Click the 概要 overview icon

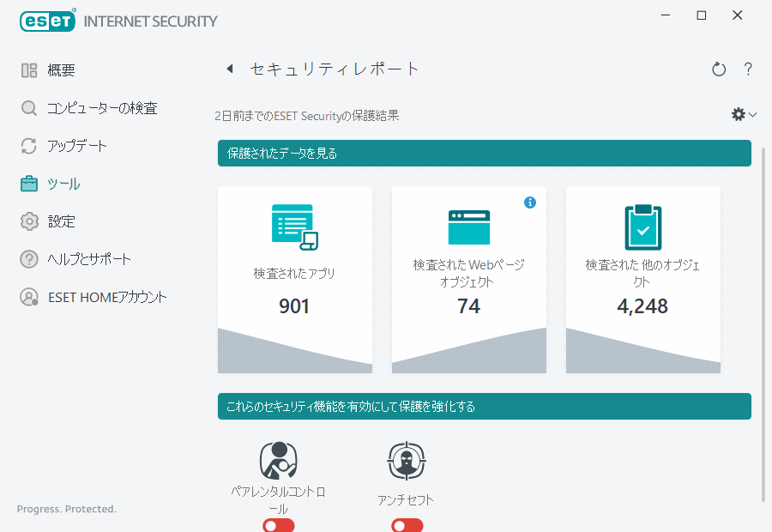pos(29,70)
